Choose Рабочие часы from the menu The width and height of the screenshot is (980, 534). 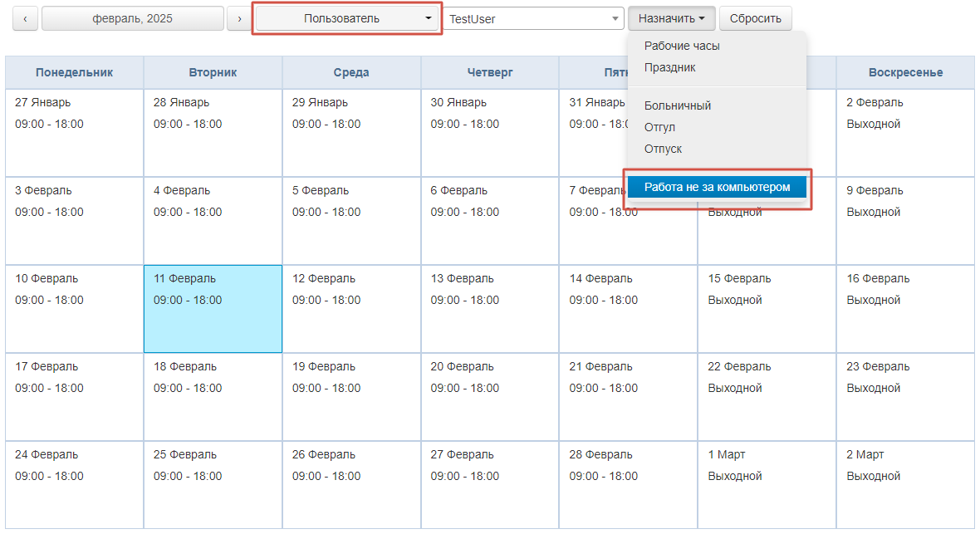pyautogui.click(x=682, y=46)
